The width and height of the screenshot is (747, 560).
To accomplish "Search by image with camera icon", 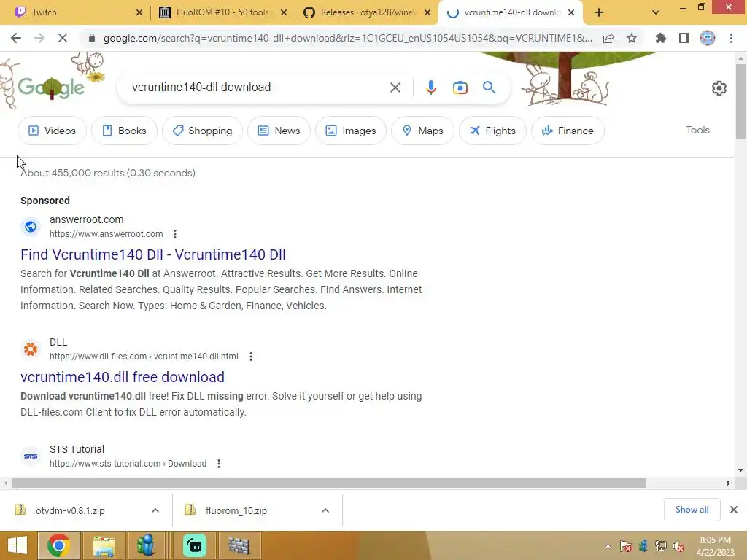I will (460, 87).
